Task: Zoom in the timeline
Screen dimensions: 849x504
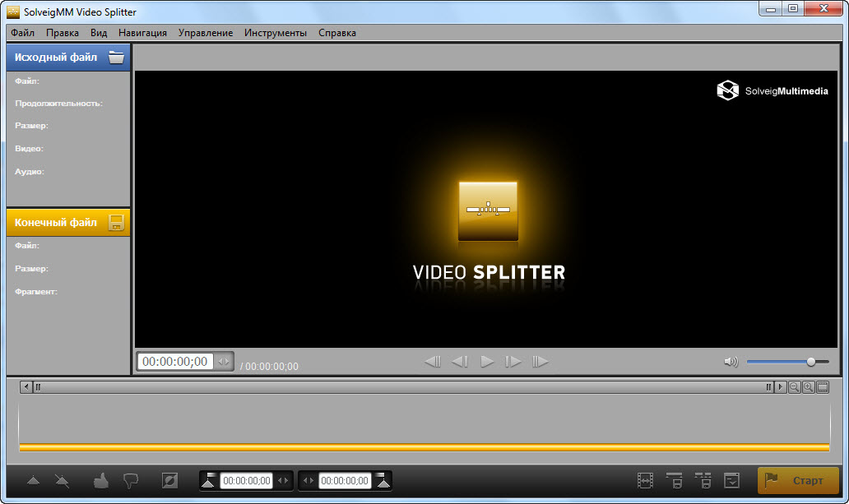Action: pyautogui.click(x=809, y=387)
